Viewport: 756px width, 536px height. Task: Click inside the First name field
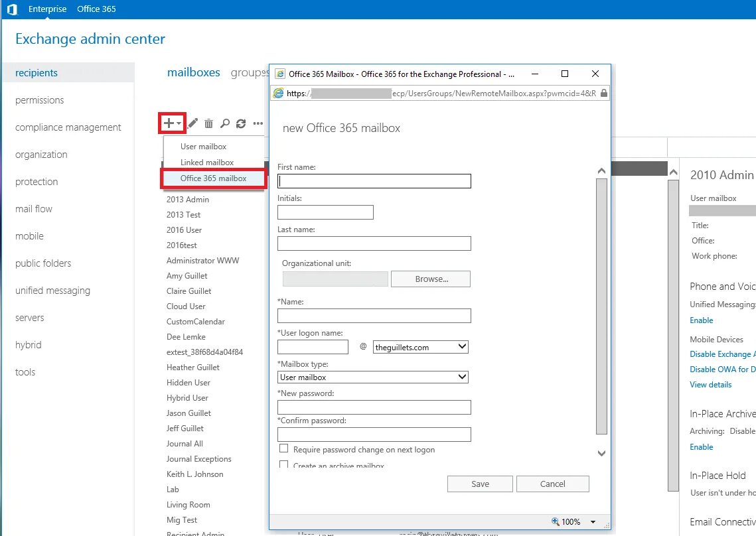pyautogui.click(x=374, y=180)
